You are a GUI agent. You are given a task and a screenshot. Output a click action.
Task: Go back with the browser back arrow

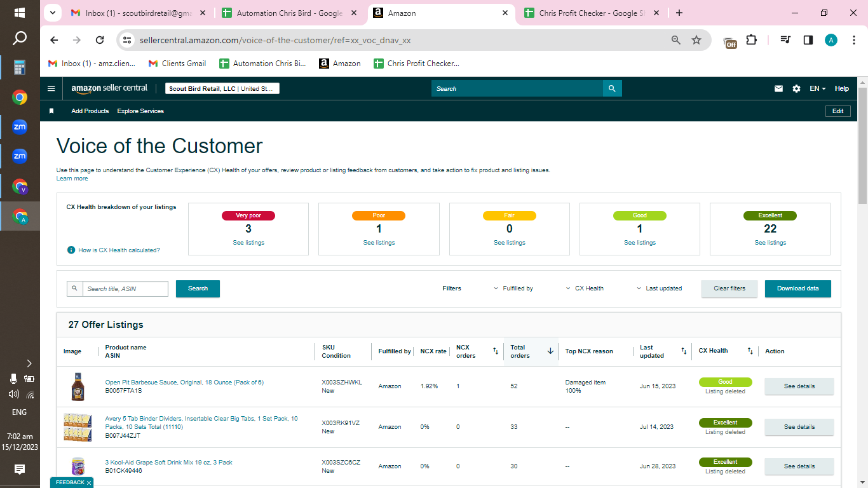tap(54, 40)
